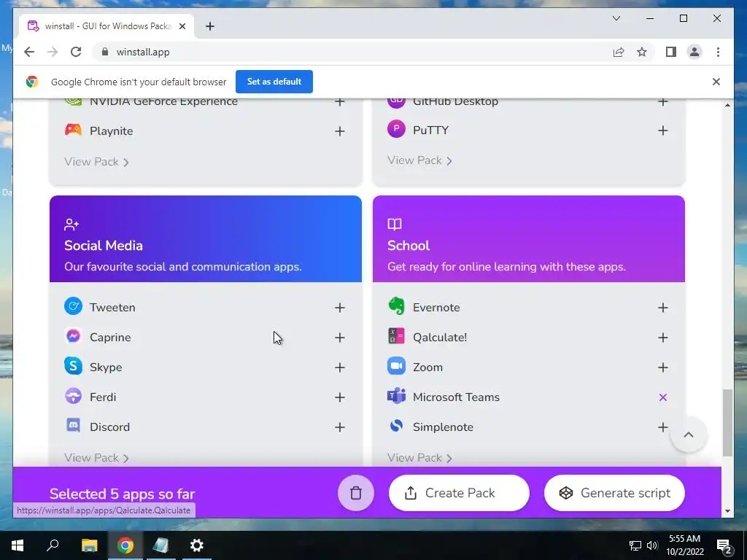Click the Zoom camera icon
The height and width of the screenshot is (560, 747).
[x=396, y=366]
